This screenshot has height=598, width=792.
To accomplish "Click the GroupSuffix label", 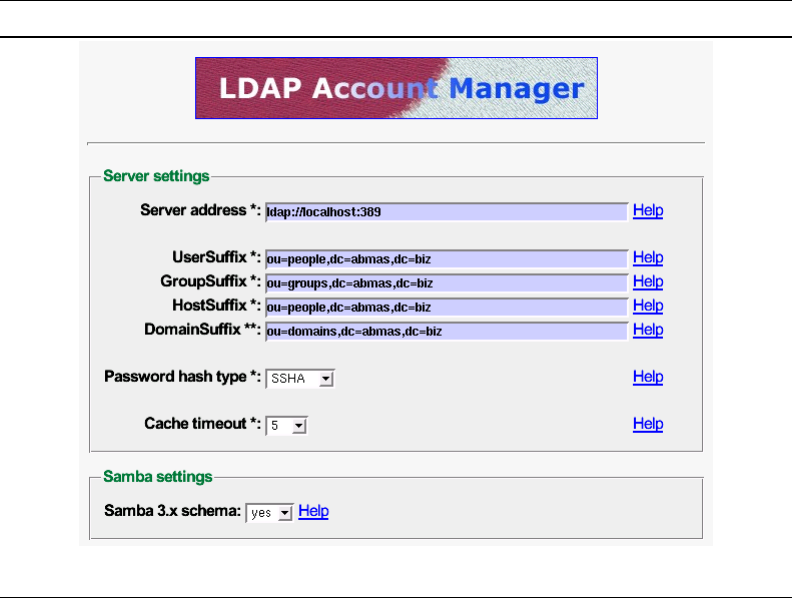I will (211, 281).
